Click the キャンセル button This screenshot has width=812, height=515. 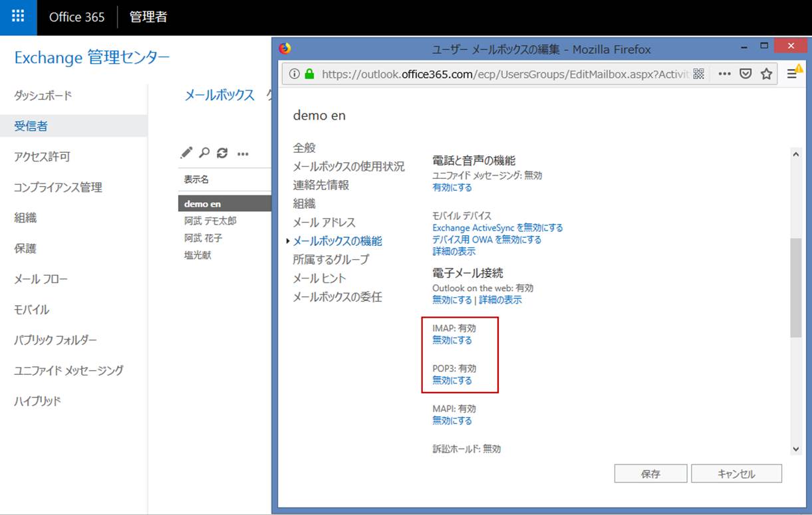click(x=736, y=474)
